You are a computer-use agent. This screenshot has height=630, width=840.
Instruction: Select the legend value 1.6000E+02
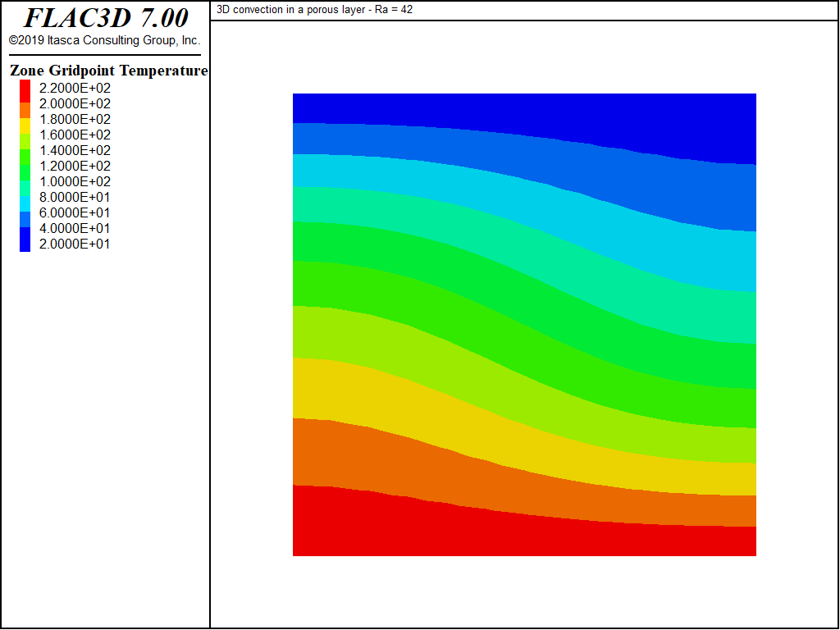(75, 135)
